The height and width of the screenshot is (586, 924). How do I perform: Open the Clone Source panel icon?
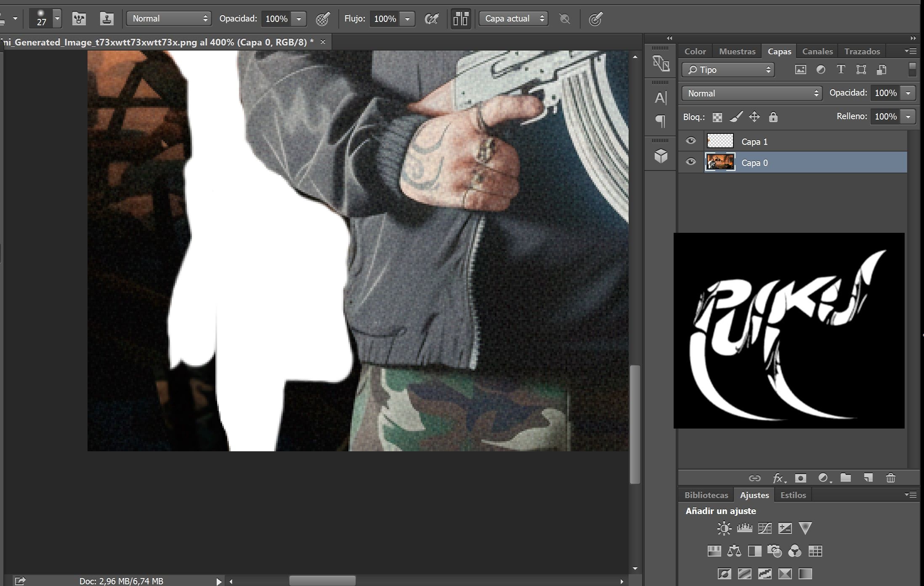(x=106, y=19)
